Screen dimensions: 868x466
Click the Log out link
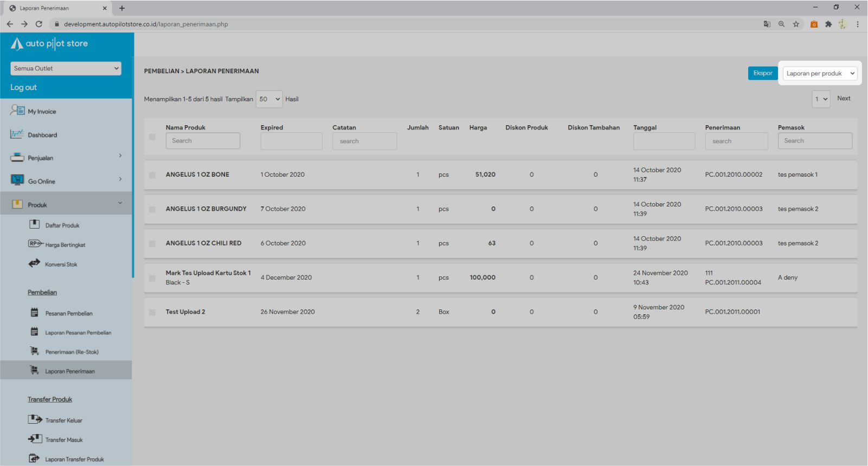[x=23, y=87]
